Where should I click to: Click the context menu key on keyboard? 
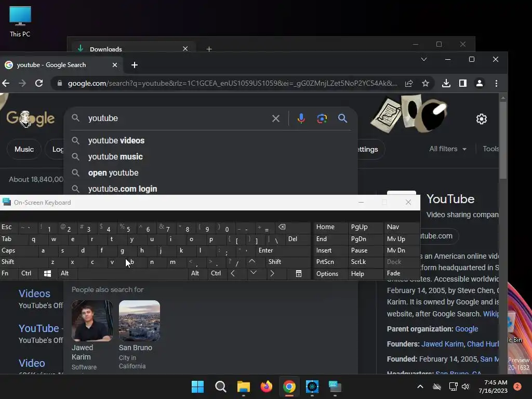click(x=299, y=273)
